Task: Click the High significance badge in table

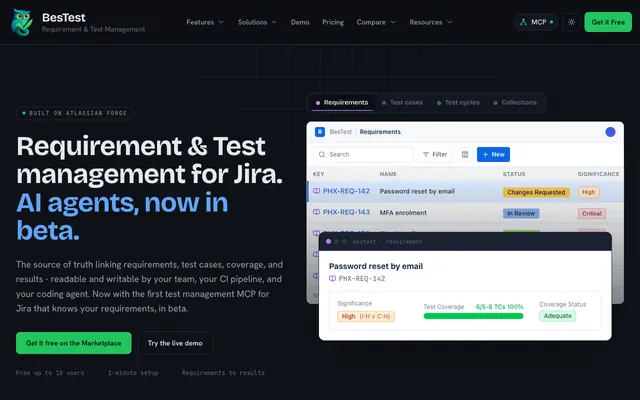Action: tap(588, 192)
